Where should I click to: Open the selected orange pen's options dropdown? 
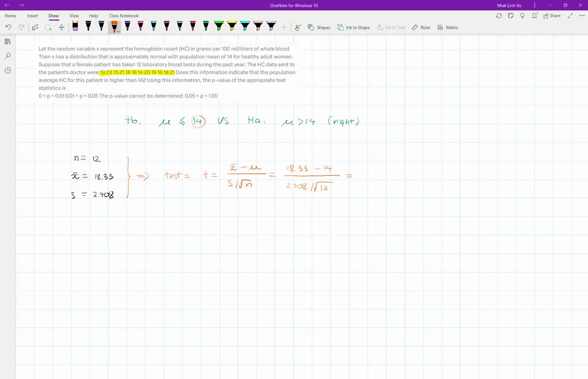(x=118, y=30)
